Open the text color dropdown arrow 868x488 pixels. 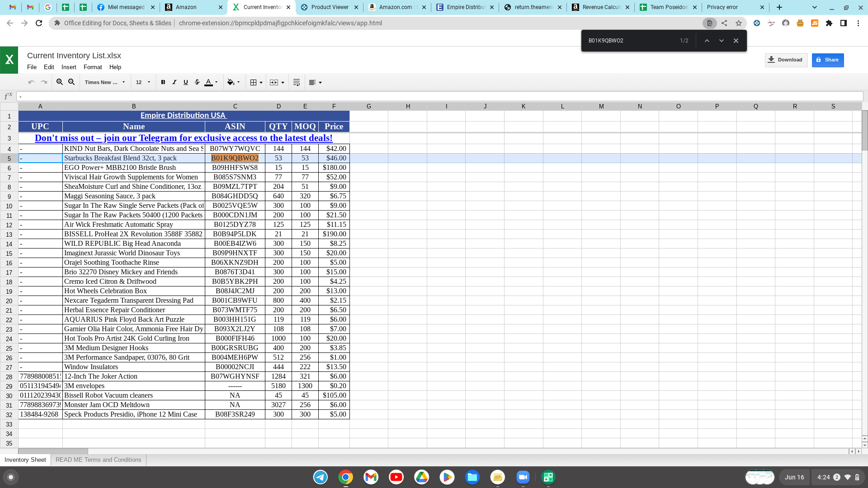(217, 82)
